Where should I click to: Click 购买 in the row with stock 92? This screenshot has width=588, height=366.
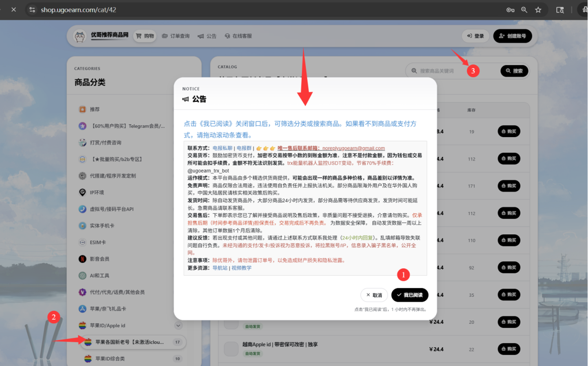click(x=509, y=268)
